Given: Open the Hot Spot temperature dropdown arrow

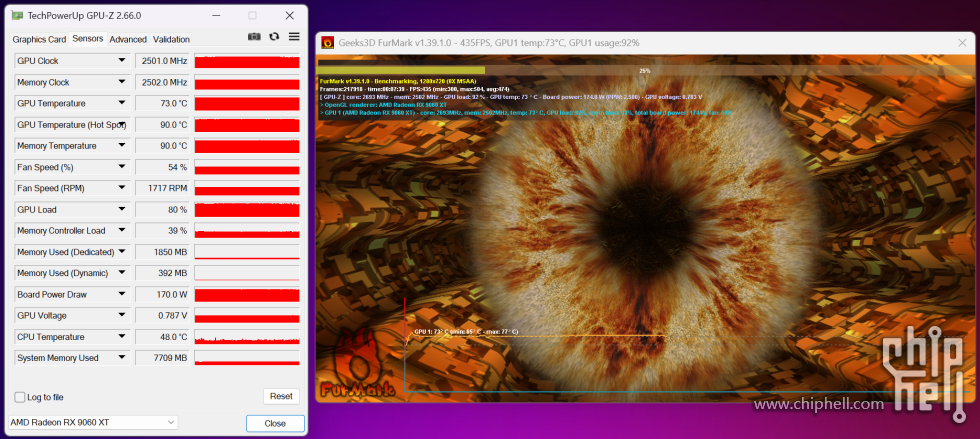Looking at the screenshot, I should pos(123,125).
